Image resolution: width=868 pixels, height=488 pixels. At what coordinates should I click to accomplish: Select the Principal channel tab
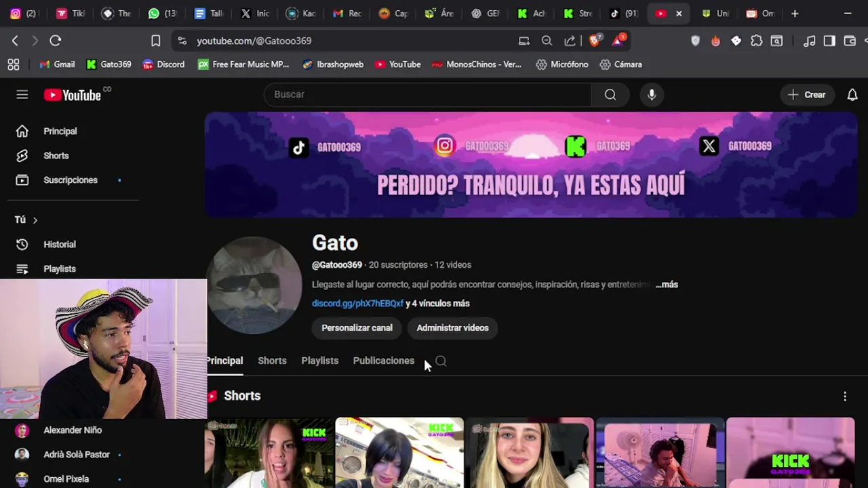tap(224, 361)
